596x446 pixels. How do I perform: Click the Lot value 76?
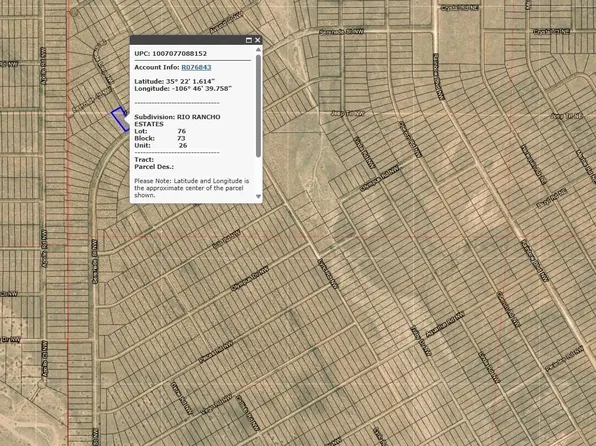[182, 131]
